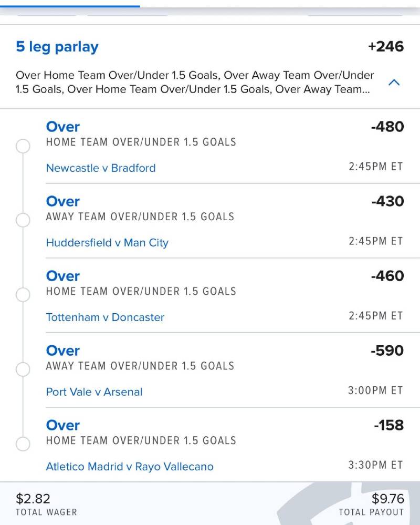Tap the +246 parlay odds
The width and height of the screenshot is (420, 525).
[x=386, y=47]
